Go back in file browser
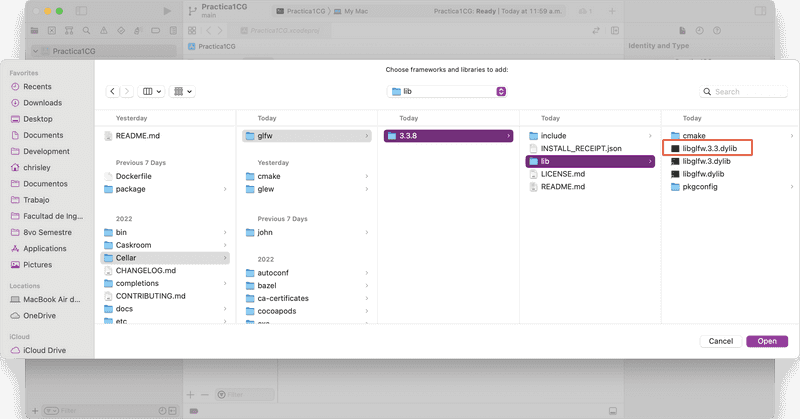 112,91
